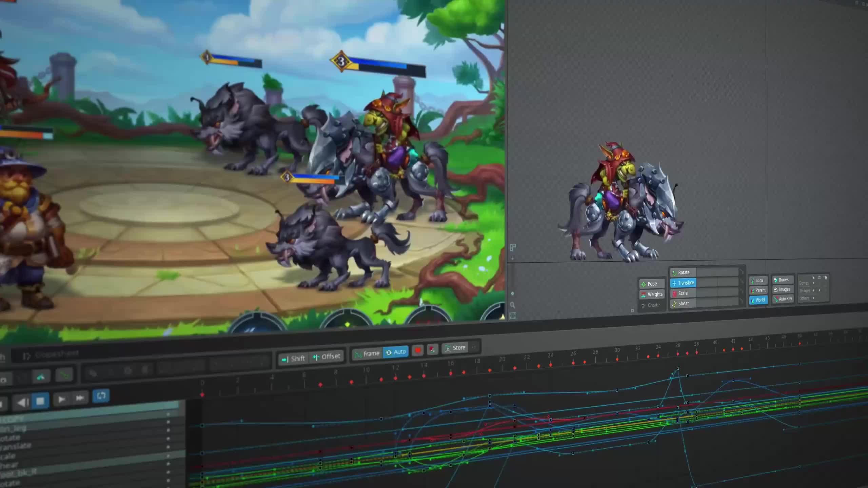The height and width of the screenshot is (488, 868).
Task: Activate the Shear tool
Action: 683,304
